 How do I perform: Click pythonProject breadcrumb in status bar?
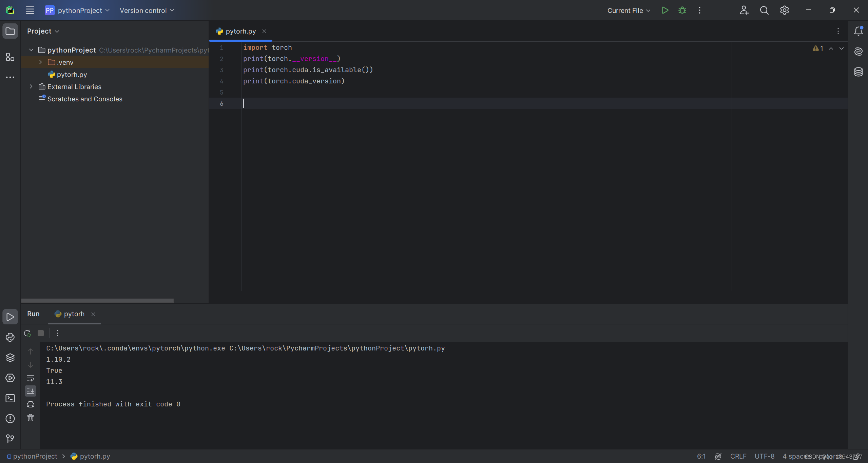coord(32,456)
